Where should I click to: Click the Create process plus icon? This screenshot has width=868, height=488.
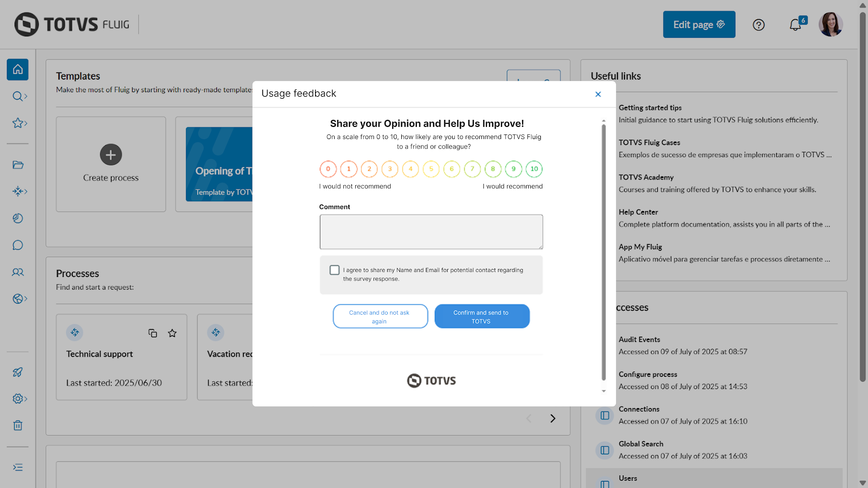tap(111, 155)
